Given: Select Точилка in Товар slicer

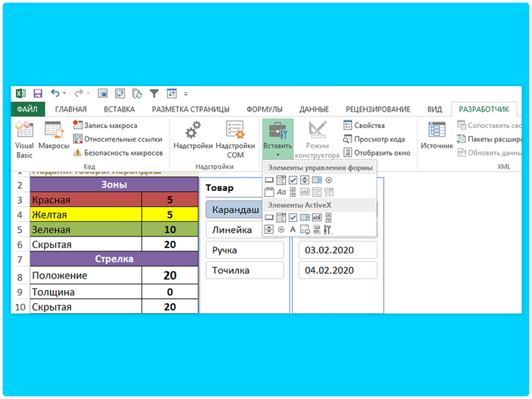Looking at the screenshot, I should [245, 271].
